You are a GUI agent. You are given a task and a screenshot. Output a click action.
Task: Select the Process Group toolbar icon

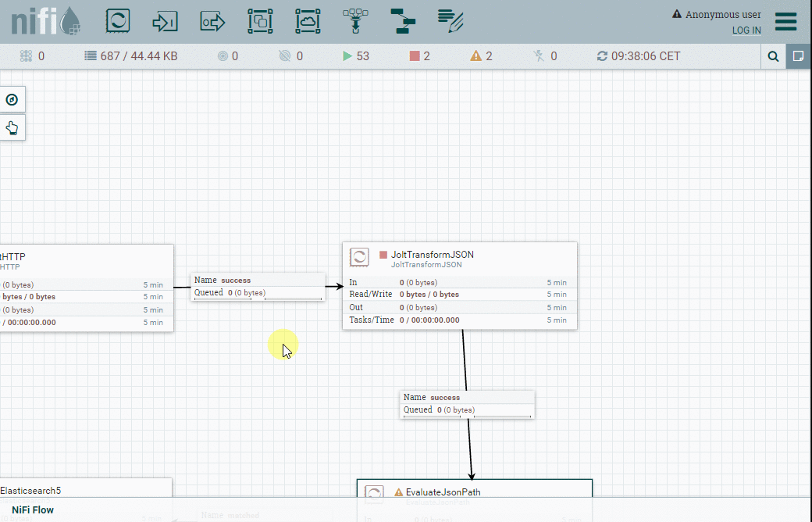[x=260, y=21]
